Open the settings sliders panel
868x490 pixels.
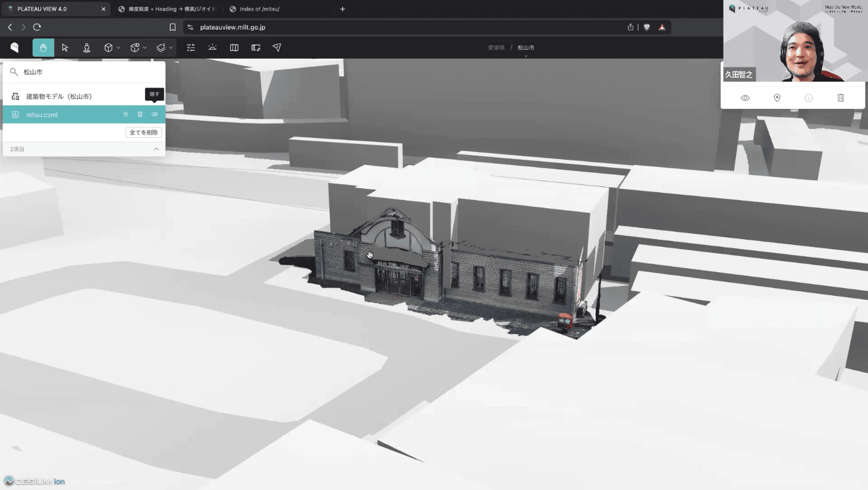click(191, 48)
